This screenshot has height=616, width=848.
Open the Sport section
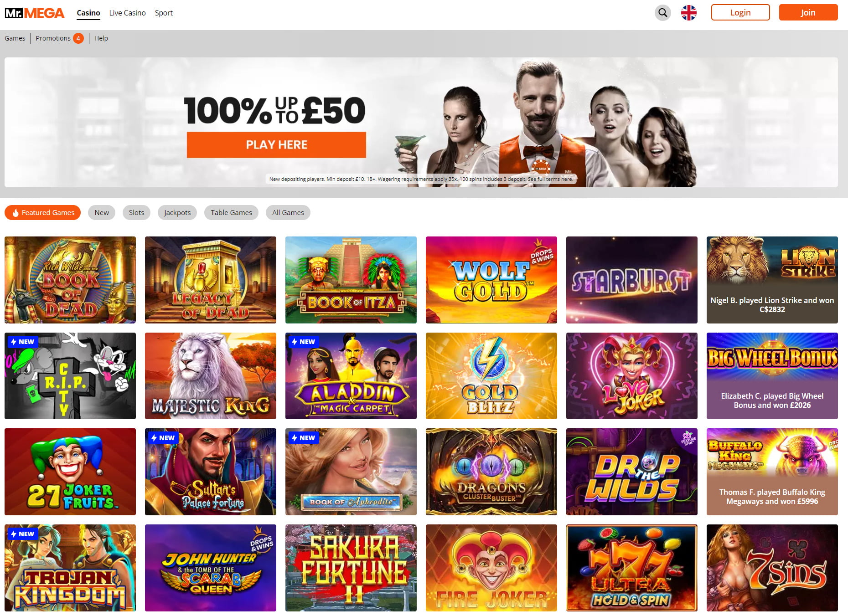(x=164, y=13)
